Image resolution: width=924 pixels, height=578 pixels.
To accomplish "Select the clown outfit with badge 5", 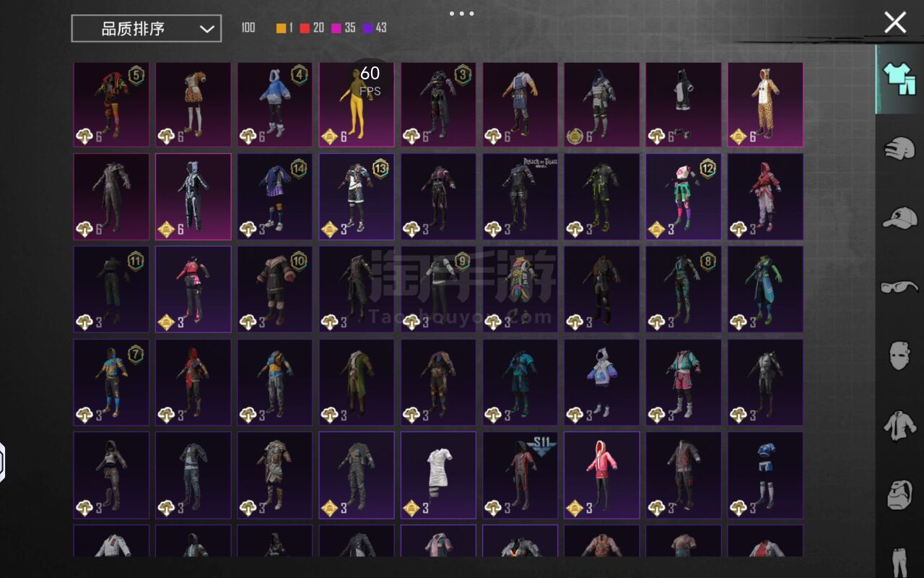I will click(x=111, y=105).
